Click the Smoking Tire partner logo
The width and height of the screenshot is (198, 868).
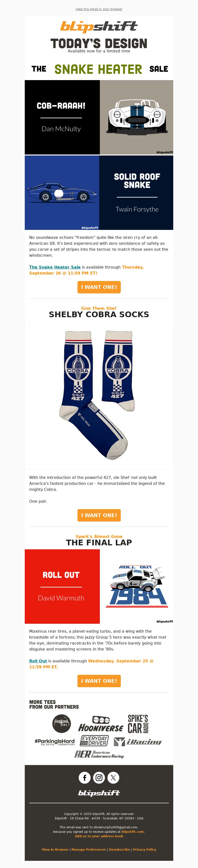pyautogui.click(x=62, y=723)
